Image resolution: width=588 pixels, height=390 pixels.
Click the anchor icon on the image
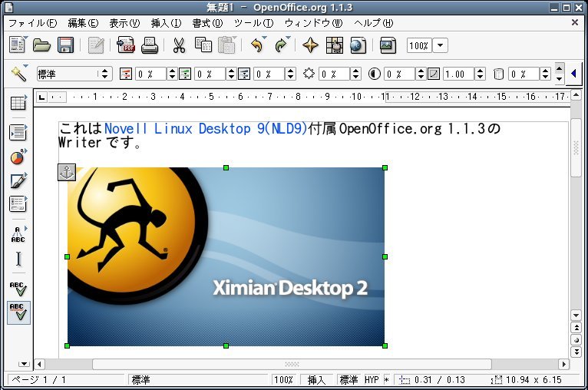coord(67,173)
